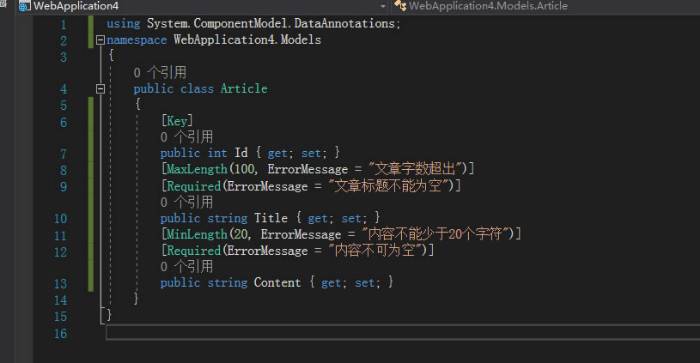
Task: Click the "0 个引用" link above class Article
Action: pos(160,72)
